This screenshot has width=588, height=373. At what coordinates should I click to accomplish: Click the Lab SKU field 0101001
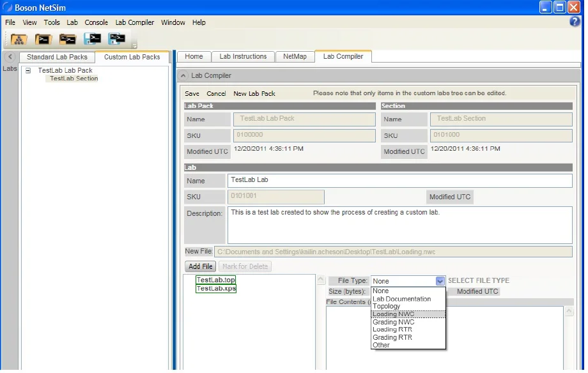point(276,197)
